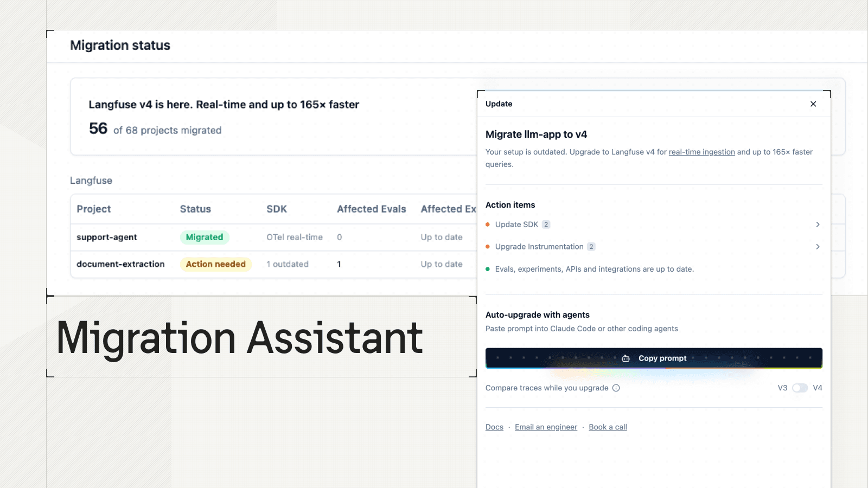Click the OTel real-time SDK cell
Viewport: 868px width, 488px height.
(295, 237)
